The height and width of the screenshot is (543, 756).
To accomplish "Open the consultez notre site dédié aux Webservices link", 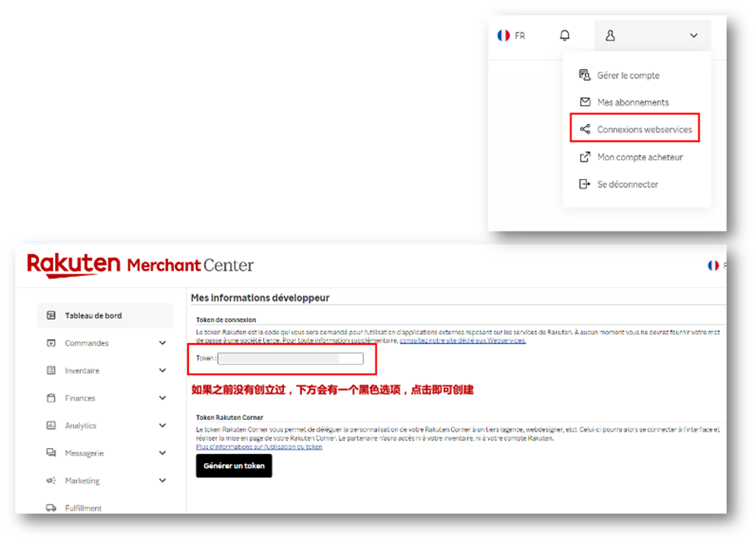I will [x=463, y=341].
